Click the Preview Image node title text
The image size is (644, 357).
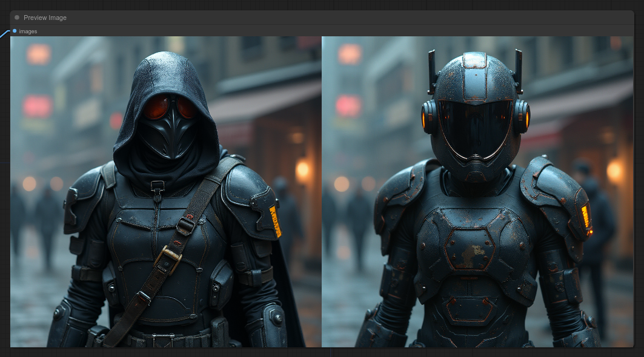point(45,18)
